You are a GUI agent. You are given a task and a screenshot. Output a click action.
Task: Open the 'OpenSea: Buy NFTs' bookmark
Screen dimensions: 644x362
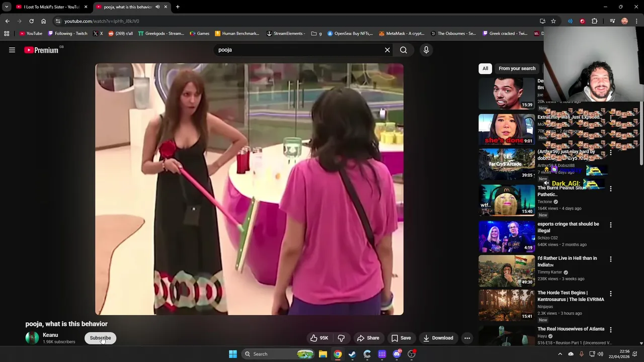point(350,34)
